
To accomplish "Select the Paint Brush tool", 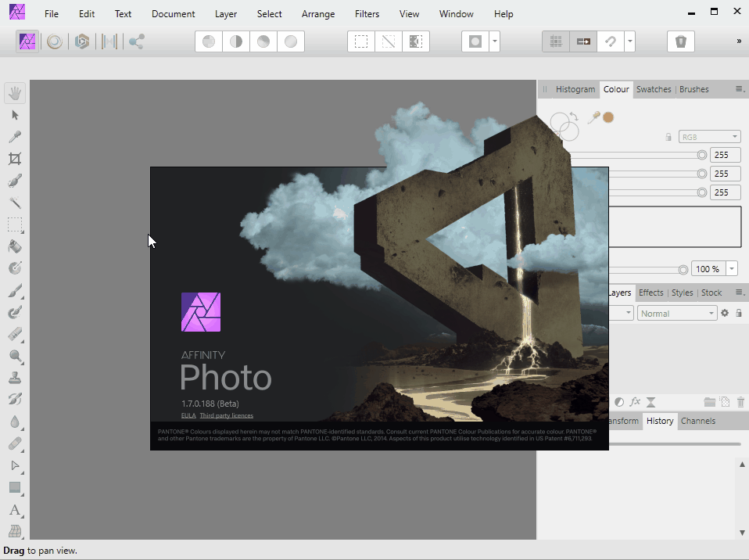I will (x=15, y=290).
